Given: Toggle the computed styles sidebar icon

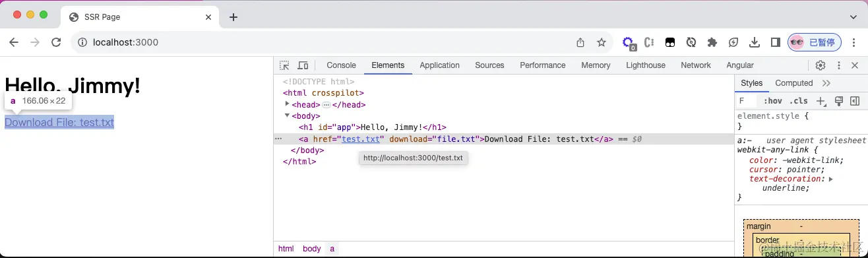Looking at the screenshot, I should [x=855, y=101].
